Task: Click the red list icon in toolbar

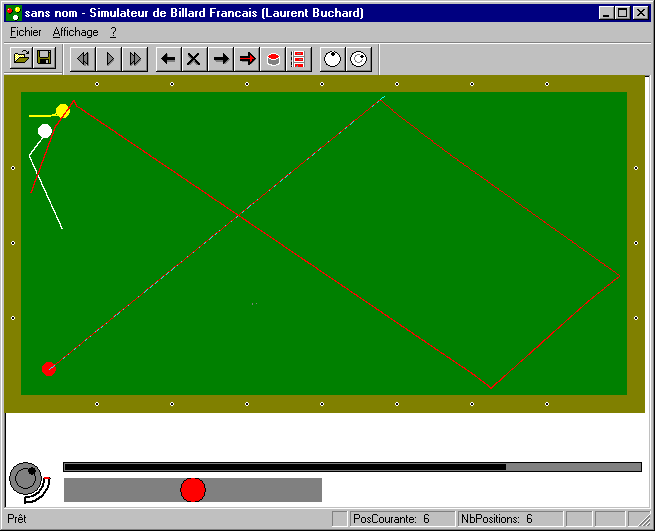Action: [297, 59]
